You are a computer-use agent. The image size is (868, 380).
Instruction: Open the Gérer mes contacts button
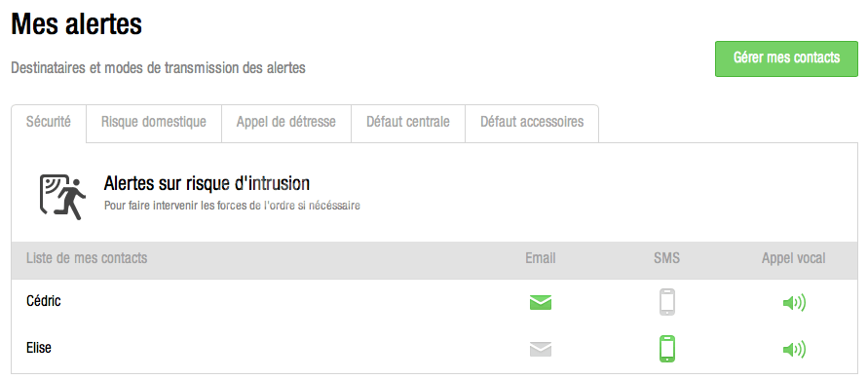coord(786,58)
